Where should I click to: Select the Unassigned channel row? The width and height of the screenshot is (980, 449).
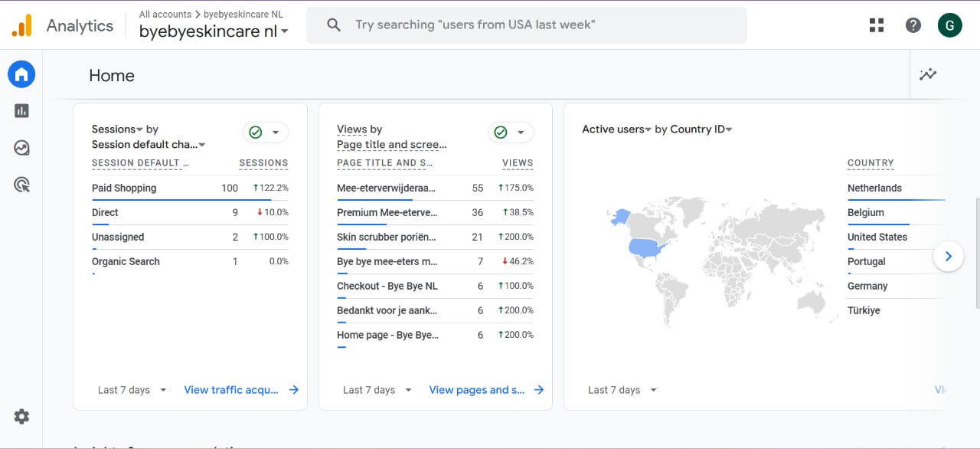point(190,237)
